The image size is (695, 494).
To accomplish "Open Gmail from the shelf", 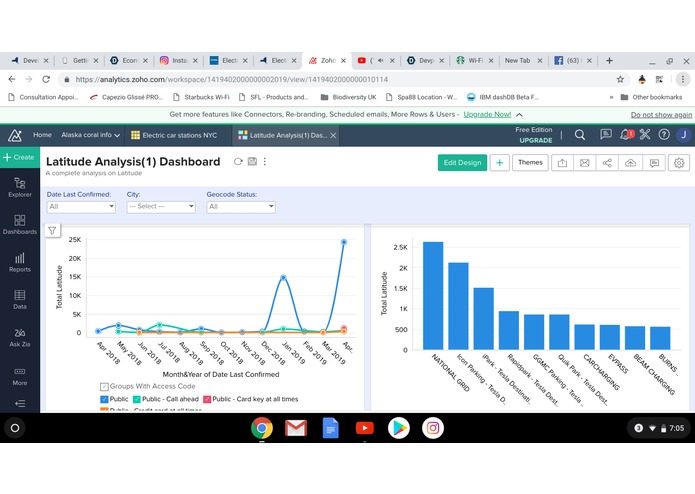I will 296,428.
